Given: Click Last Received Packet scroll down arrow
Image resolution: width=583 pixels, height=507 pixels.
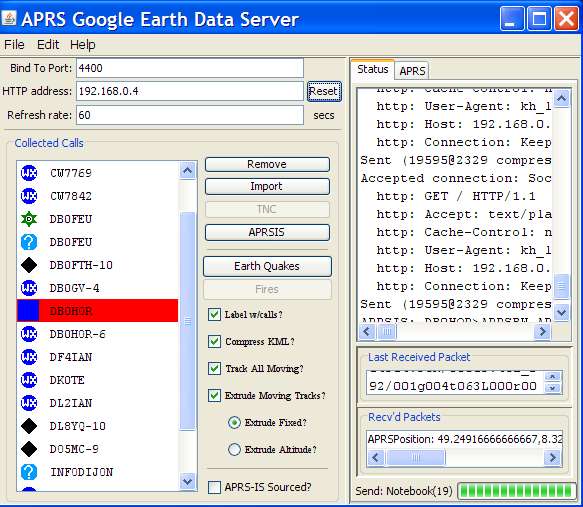Looking at the screenshot, I should pos(553,388).
